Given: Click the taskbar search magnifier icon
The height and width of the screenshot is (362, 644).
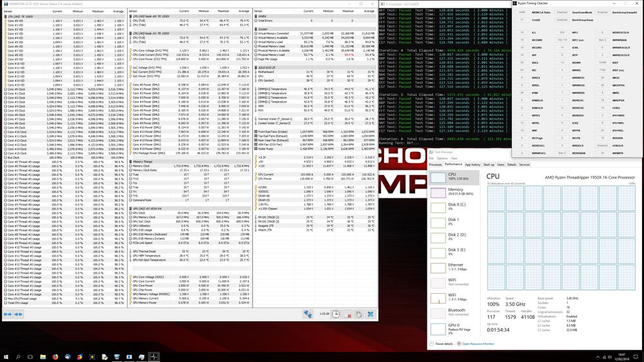Looking at the screenshot, I should pos(18,357).
